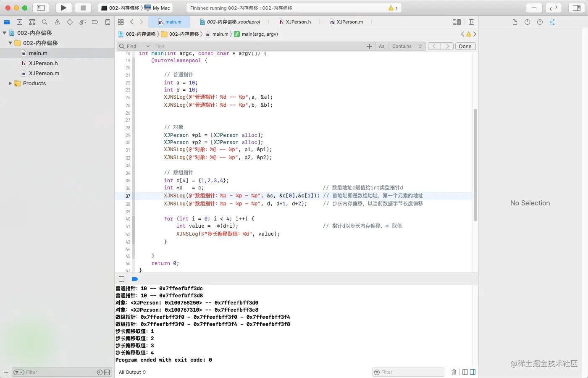Open the Symbol navigator
Viewport: 588px width, 378px height.
(x=32, y=22)
